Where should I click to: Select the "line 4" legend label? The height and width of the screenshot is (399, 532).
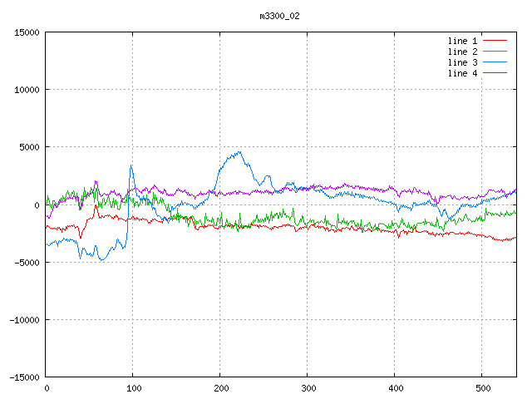pyautogui.click(x=463, y=73)
